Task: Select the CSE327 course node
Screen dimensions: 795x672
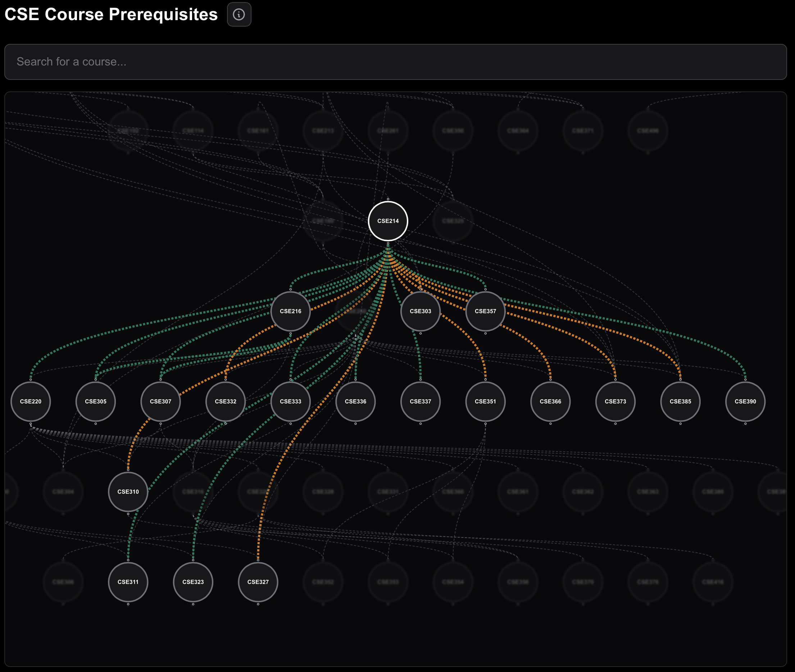Action: 258,582
